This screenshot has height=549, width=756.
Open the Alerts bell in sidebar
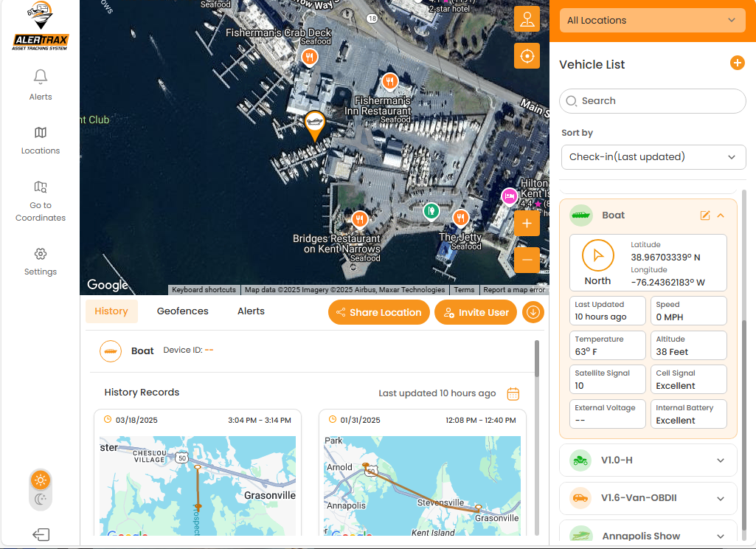click(41, 77)
